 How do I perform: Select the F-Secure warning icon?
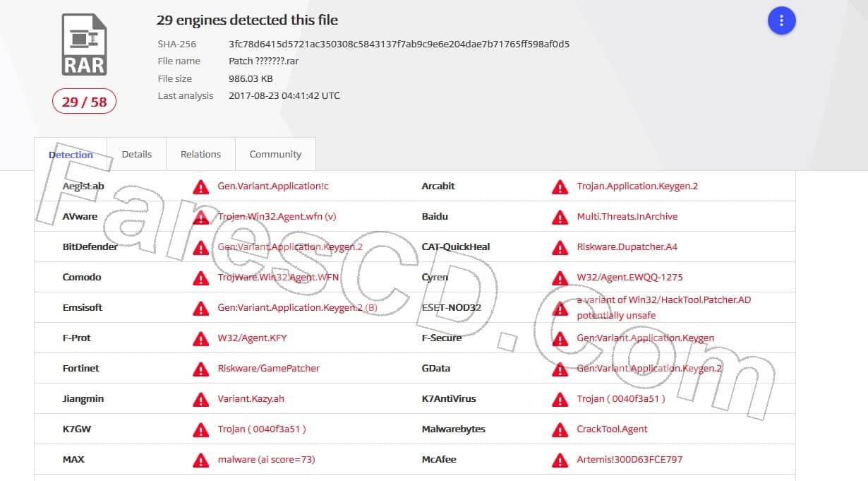(x=560, y=338)
